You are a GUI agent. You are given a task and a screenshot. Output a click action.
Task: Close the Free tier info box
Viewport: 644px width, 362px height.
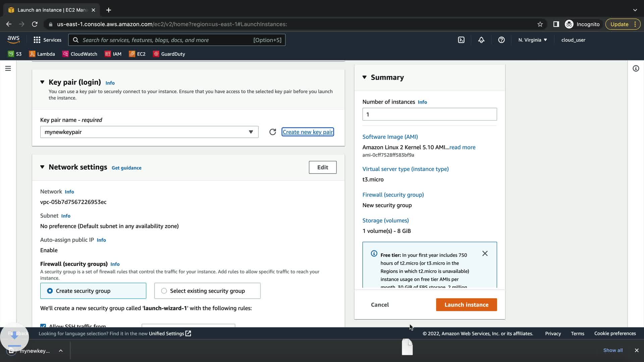(x=485, y=254)
